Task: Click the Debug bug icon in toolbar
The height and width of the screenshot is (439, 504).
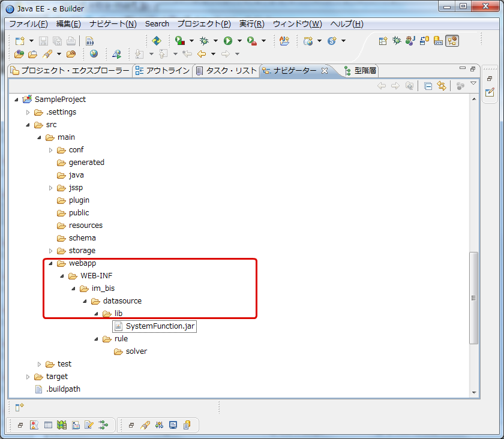Action: click(x=204, y=41)
